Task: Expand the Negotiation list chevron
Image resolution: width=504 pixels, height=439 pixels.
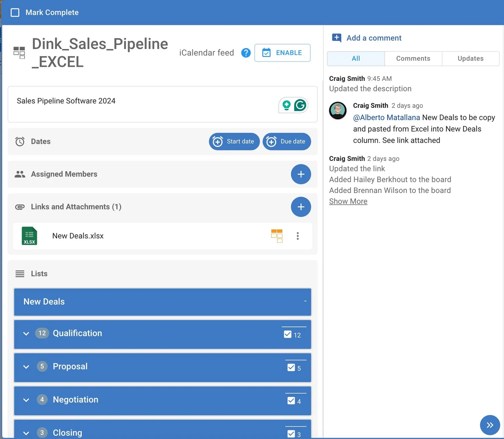Action: pyautogui.click(x=26, y=400)
